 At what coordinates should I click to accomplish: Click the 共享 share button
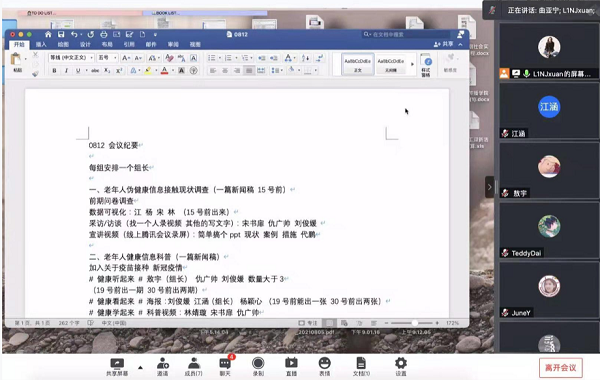pyautogui.click(x=443, y=44)
